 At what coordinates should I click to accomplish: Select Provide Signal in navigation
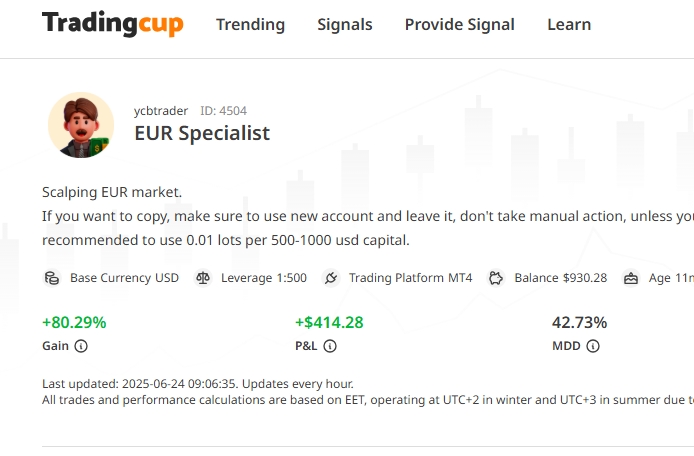459,25
